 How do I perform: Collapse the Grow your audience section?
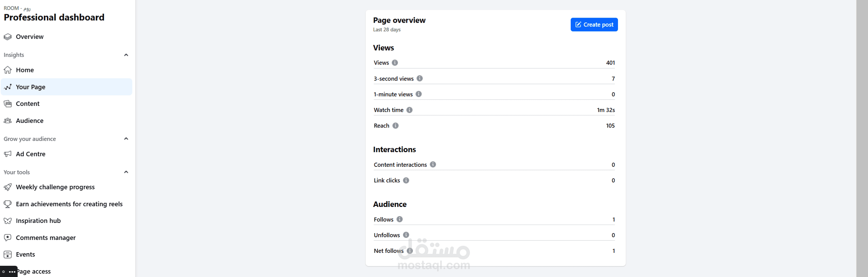point(126,138)
